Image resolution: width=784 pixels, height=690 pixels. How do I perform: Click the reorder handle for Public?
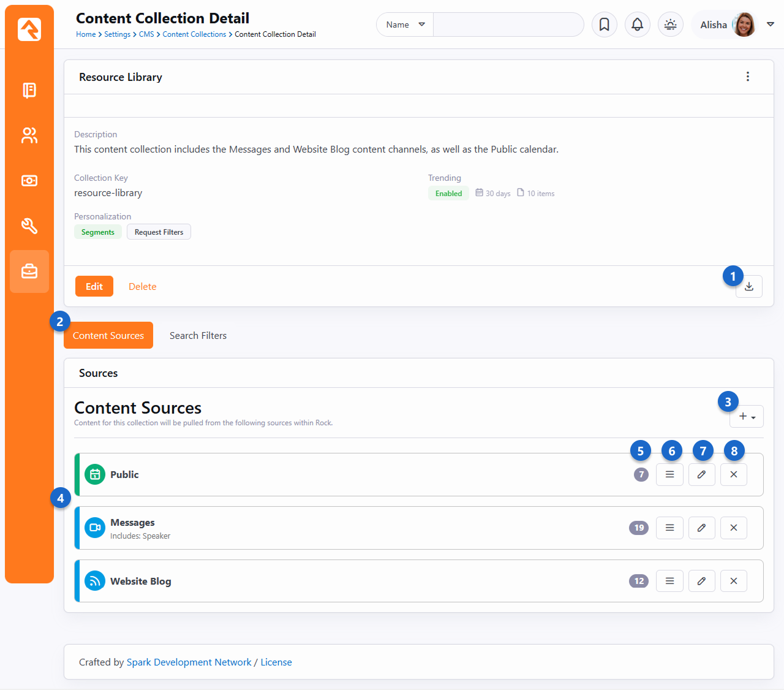670,474
